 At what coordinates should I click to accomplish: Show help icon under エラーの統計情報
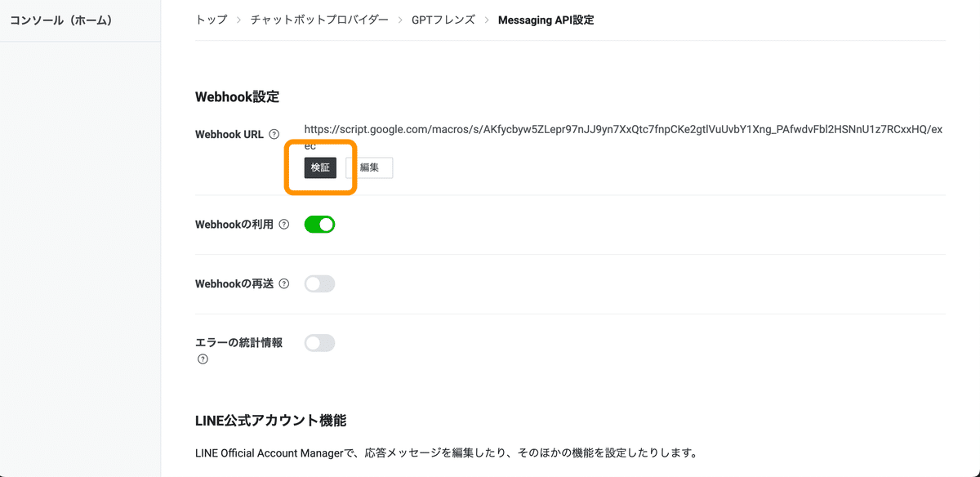pyautogui.click(x=203, y=359)
